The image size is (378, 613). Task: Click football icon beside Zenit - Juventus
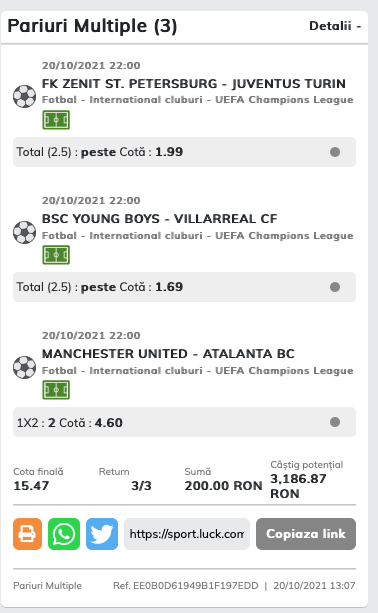[x=24, y=96]
